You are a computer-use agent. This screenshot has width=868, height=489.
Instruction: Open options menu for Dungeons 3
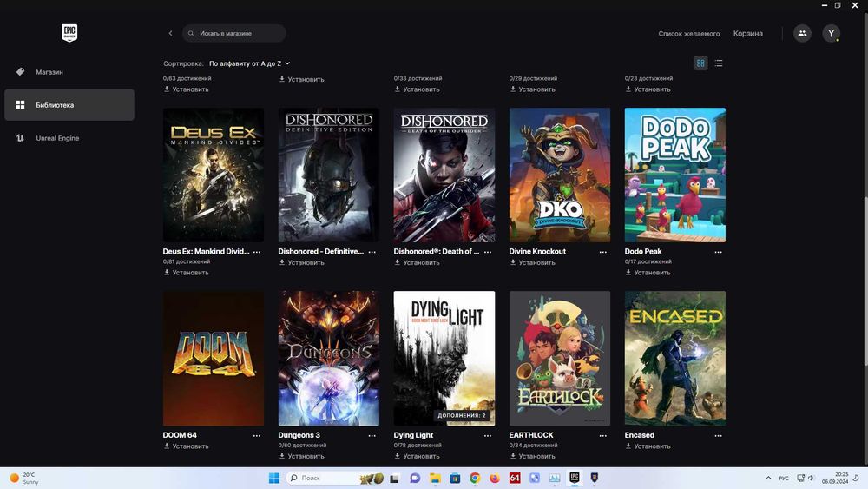point(372,435)
